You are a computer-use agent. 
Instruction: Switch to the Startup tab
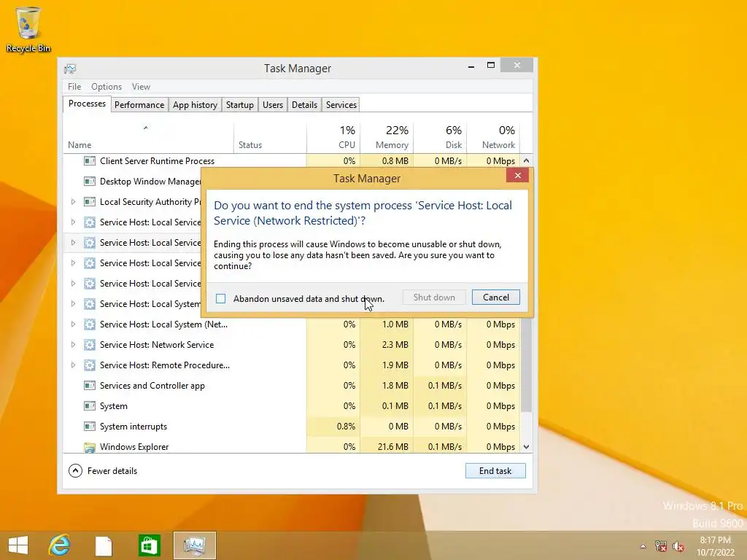[239, 105]
